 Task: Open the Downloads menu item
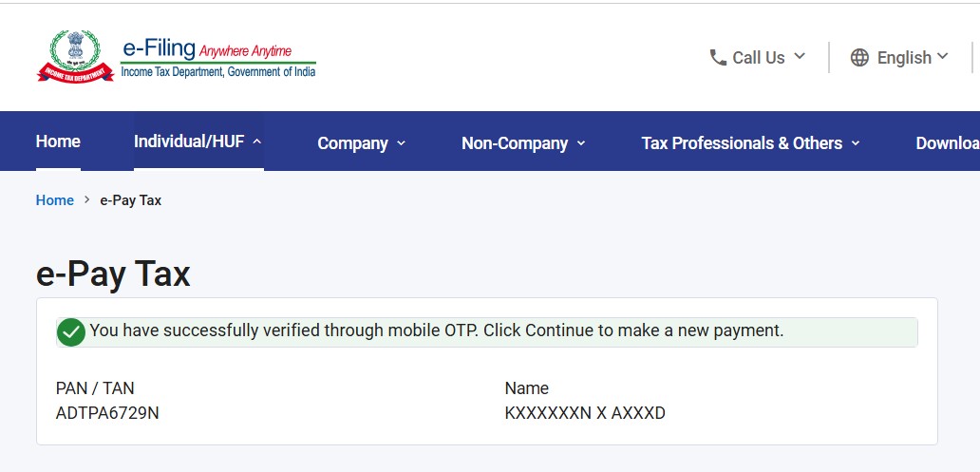pos(948,143)
